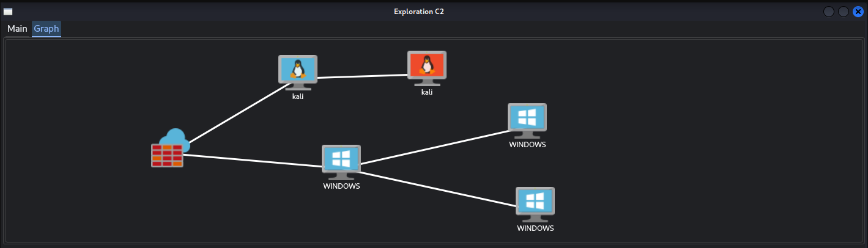Click the Exploration C2 title bar text
868x248 pixels.
(x=418, y=12)
